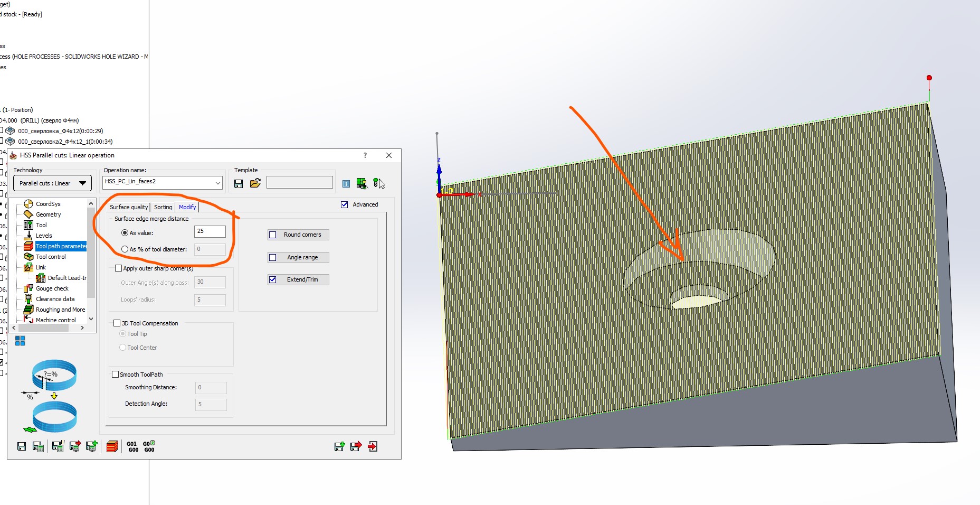Click tree scroll down arrow
Image resolution: width=980 pixels, height=505 pixels.
(x=91, y=319)
